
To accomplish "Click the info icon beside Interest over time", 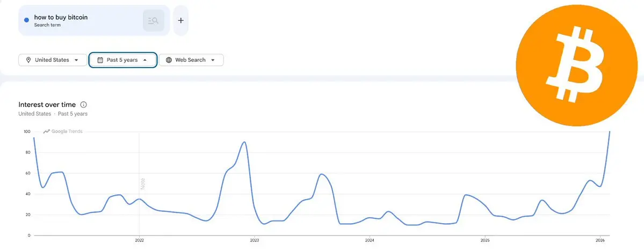I will click(84, 105).
